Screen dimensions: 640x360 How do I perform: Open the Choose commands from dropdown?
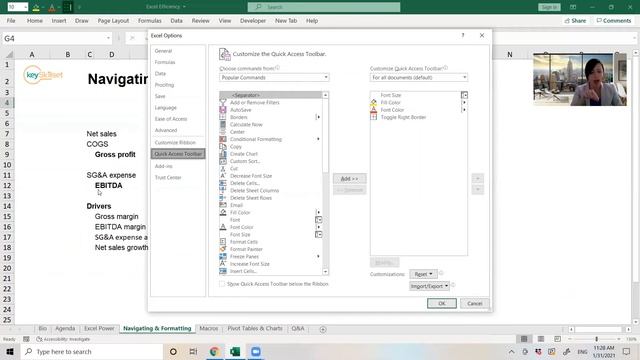pyautogui.click(x=274, y=77)
